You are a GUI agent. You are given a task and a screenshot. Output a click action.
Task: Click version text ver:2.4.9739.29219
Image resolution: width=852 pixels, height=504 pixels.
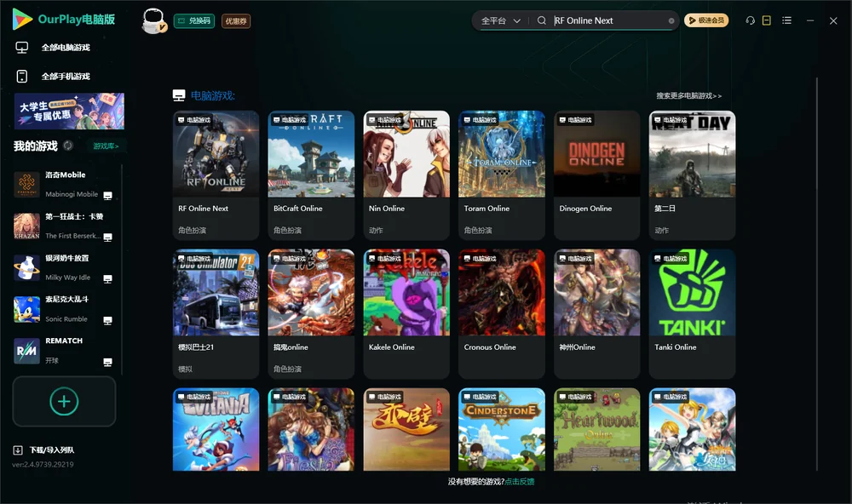click(43, 465)
